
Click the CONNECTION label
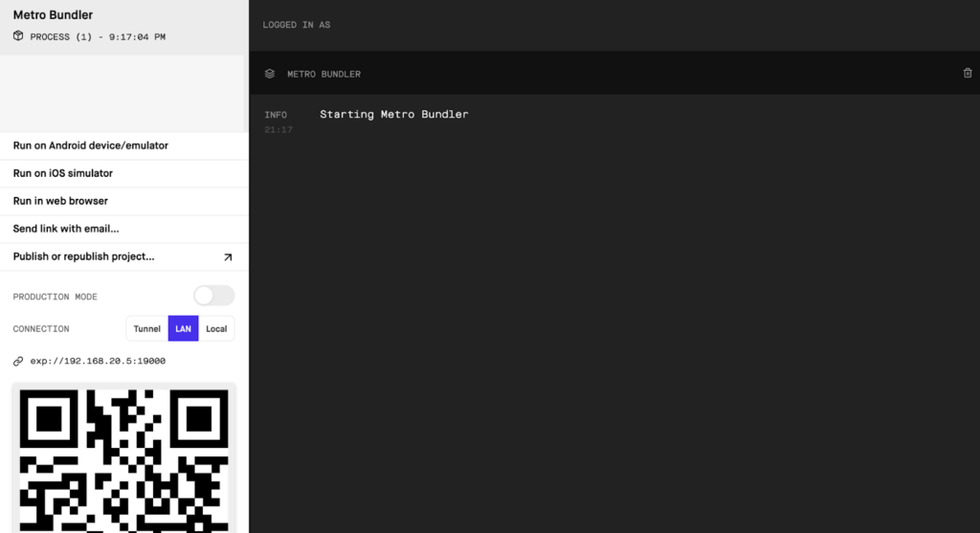point(41,328)
